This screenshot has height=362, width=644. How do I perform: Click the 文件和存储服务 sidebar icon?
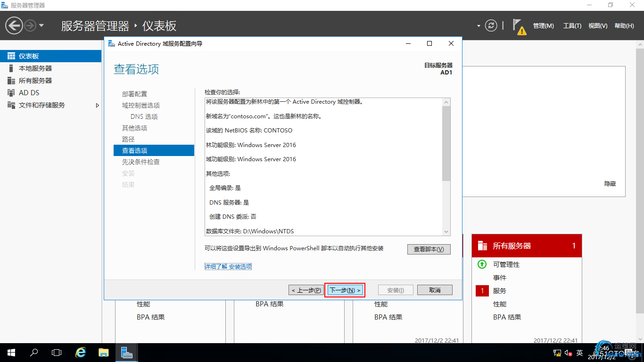pos(11,105)
